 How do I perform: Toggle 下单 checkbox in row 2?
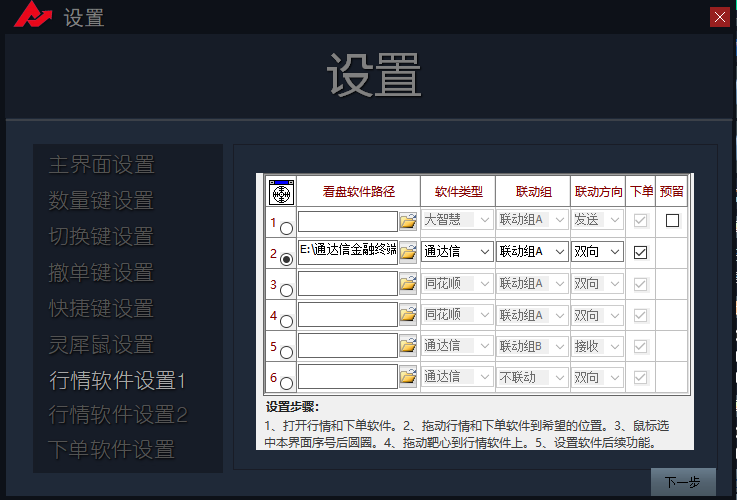pos(640,252)
